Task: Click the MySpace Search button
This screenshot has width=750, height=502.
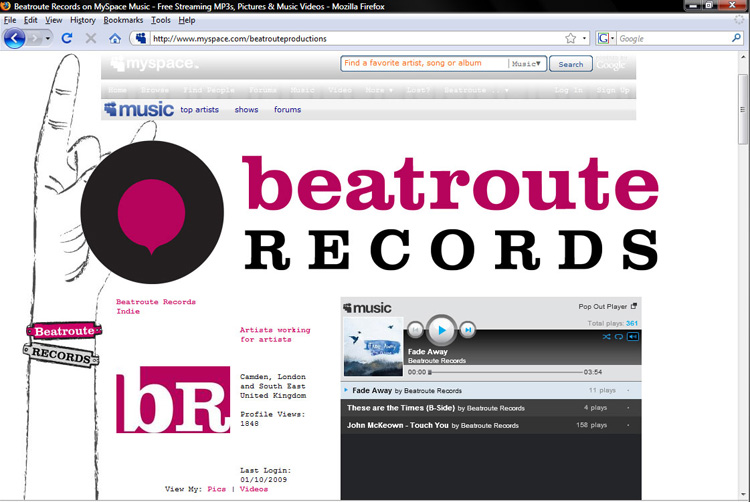Action: [x=571, y=64]
